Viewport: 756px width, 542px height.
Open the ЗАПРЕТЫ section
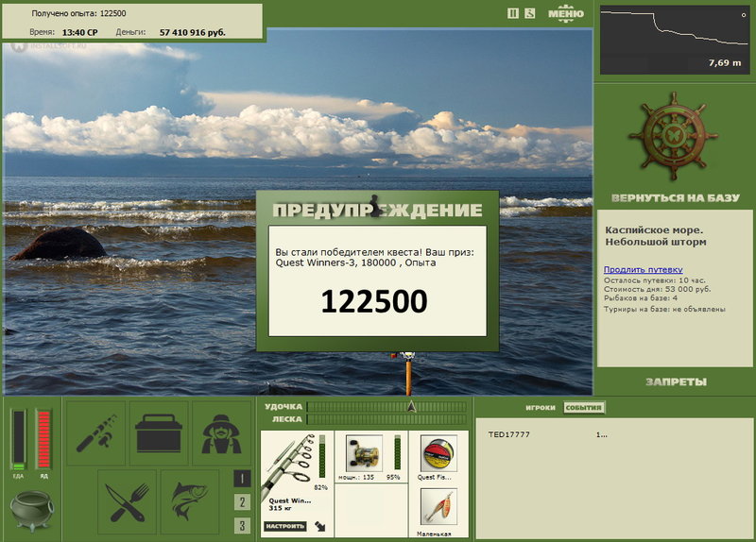676,382
